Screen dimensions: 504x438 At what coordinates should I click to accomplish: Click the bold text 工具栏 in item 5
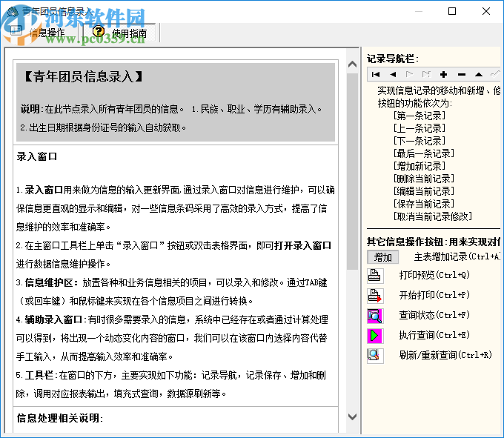pos(39,375)
